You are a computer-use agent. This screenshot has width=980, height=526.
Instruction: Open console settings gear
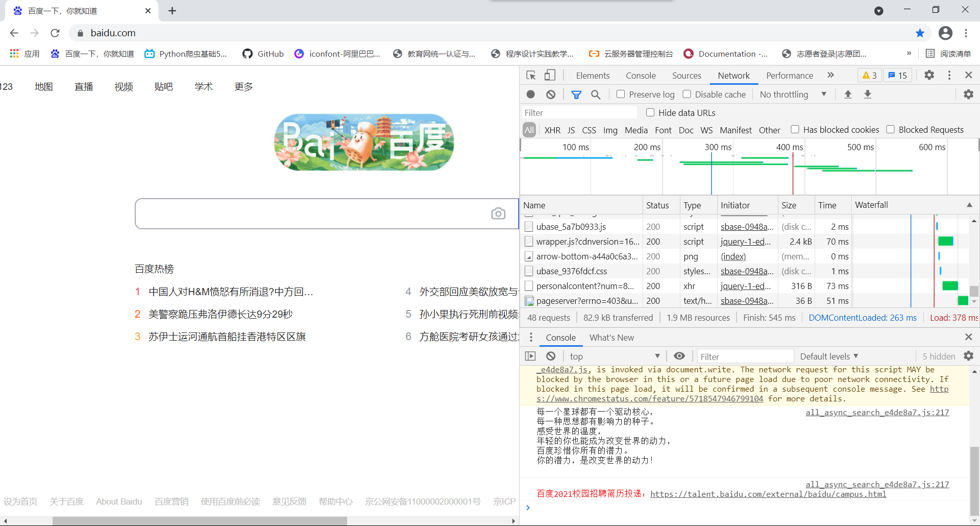969,356
